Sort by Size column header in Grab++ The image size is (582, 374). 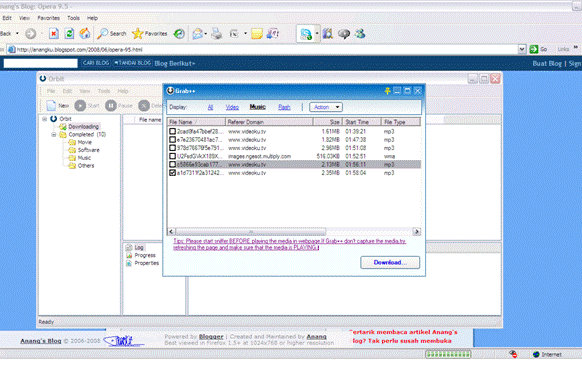pos(327,122)
